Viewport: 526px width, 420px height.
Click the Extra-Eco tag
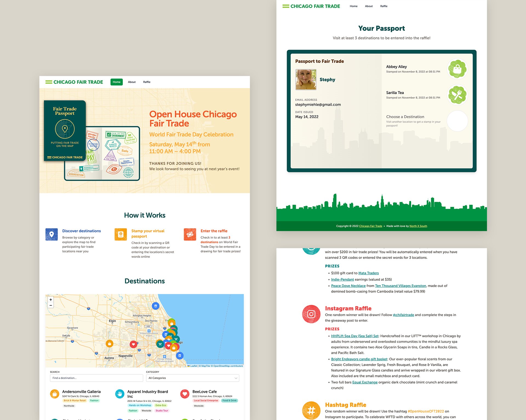(161, 405)
